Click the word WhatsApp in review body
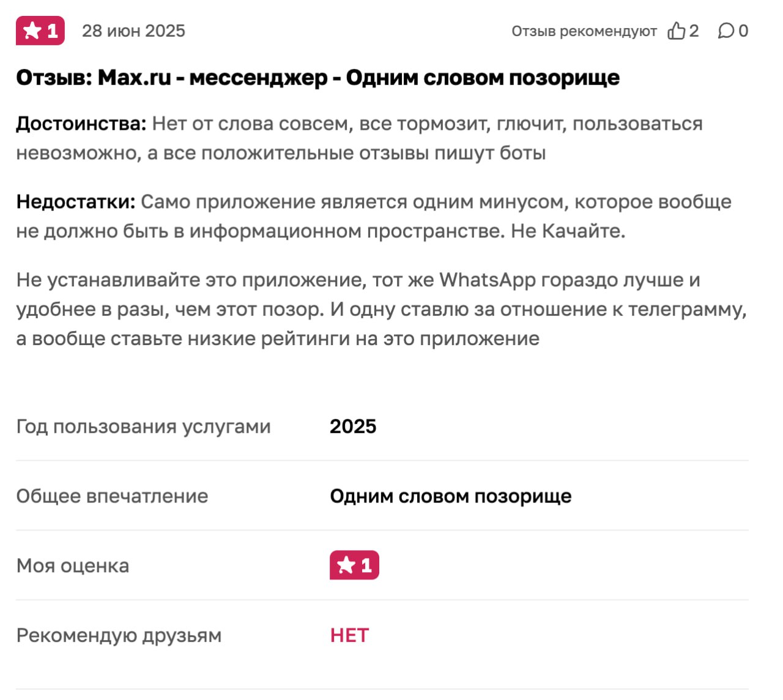 [x=488, y=280]
